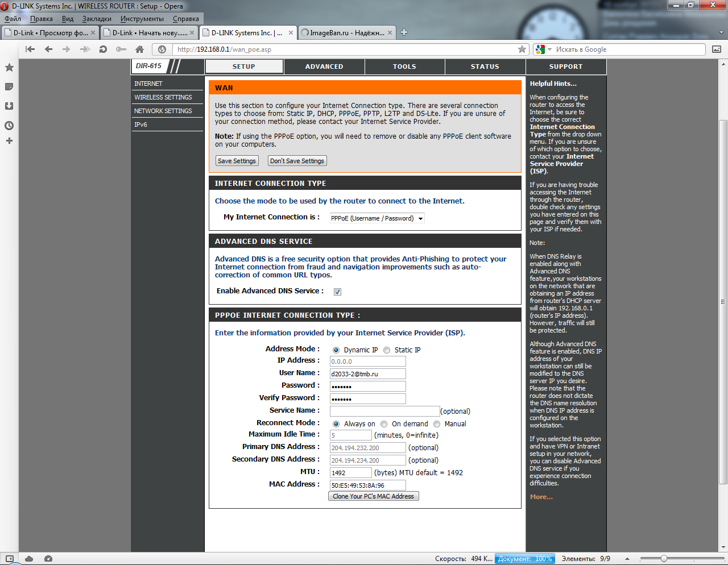Click the image display icon right of search
728x565 pixels.
[717, 49]
